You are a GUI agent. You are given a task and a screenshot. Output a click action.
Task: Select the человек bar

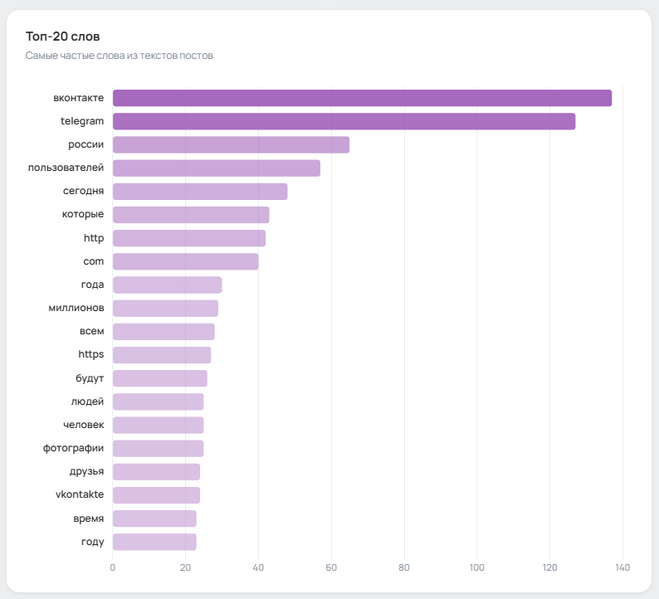tap(157, 425)
